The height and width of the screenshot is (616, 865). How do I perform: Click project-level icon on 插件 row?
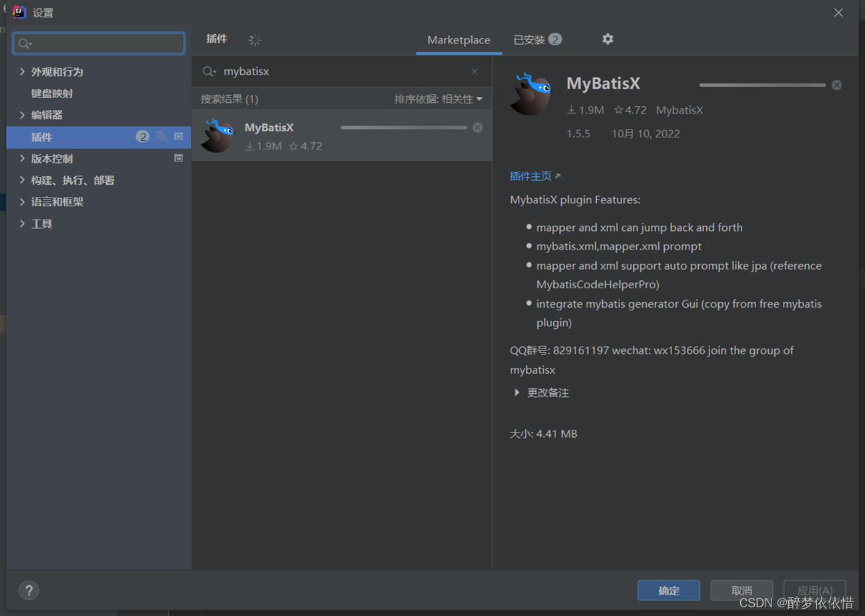point(179,136)
